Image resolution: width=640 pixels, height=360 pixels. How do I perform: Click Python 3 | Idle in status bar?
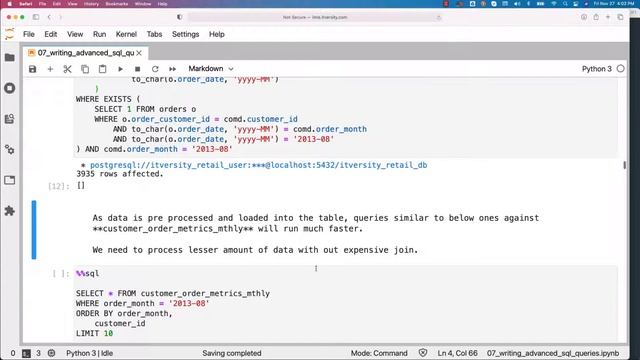(89, 353)
